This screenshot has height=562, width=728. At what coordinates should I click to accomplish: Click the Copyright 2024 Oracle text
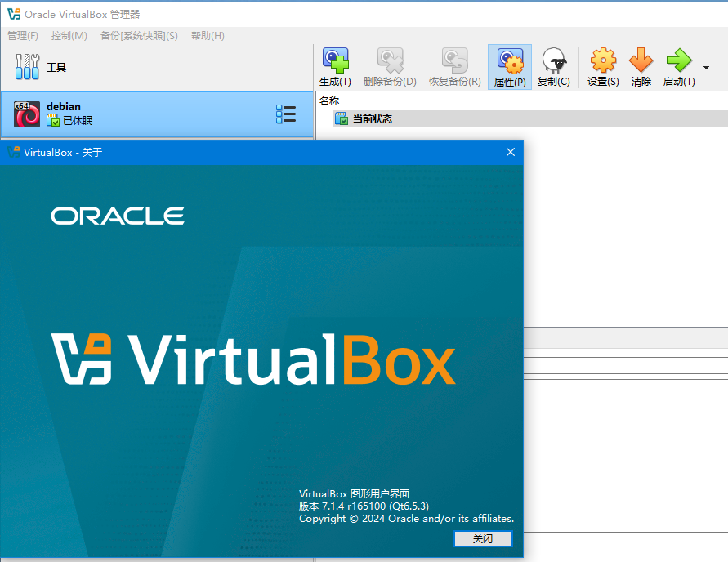pos(406,519)
